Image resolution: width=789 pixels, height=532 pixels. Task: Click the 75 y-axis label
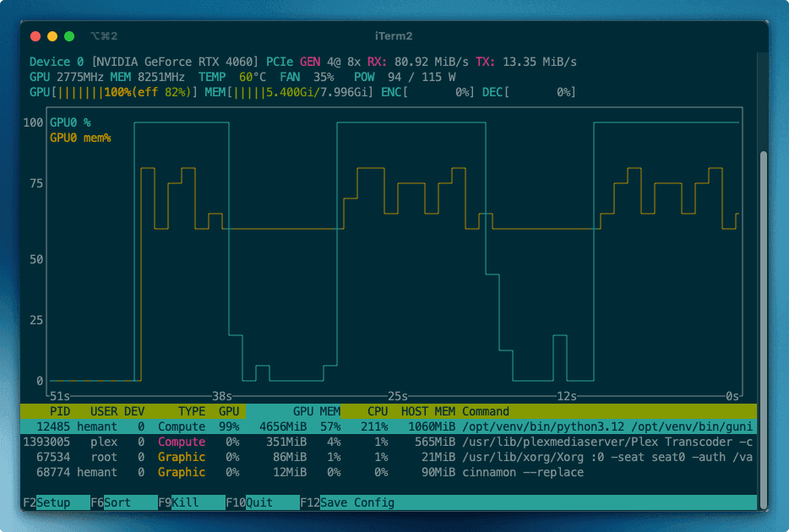[x=36, y=183]
